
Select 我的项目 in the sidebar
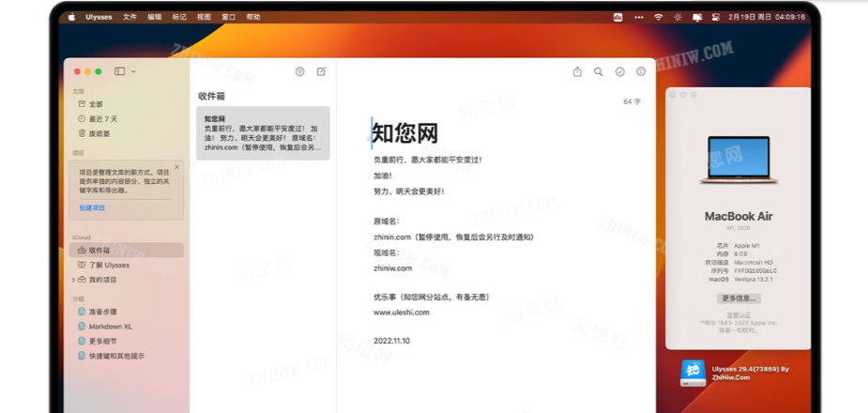pos(102,280)
